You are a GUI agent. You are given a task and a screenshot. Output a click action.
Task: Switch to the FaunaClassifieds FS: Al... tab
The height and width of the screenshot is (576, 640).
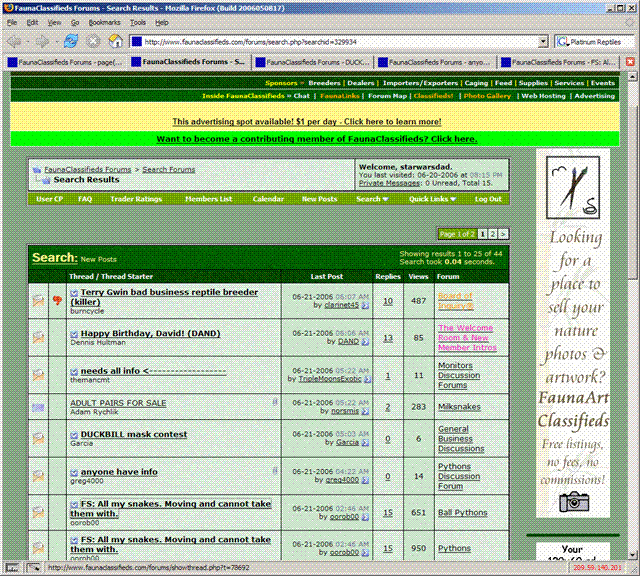559,62
